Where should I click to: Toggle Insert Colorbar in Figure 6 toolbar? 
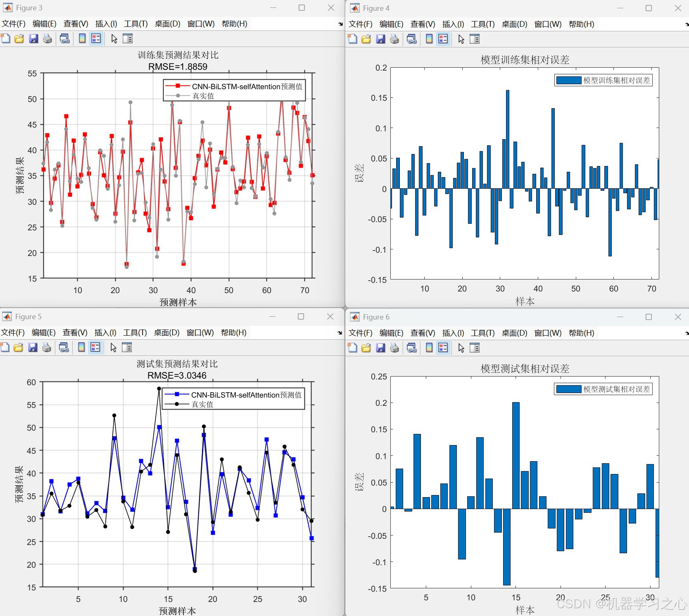[x=429, y=348]
